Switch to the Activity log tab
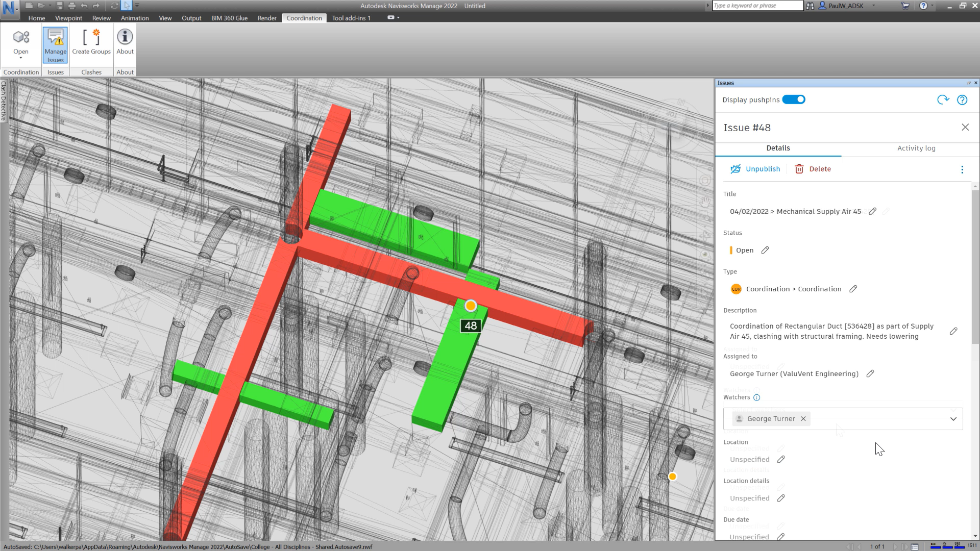The image size is (980, 551). pos(916,148)
